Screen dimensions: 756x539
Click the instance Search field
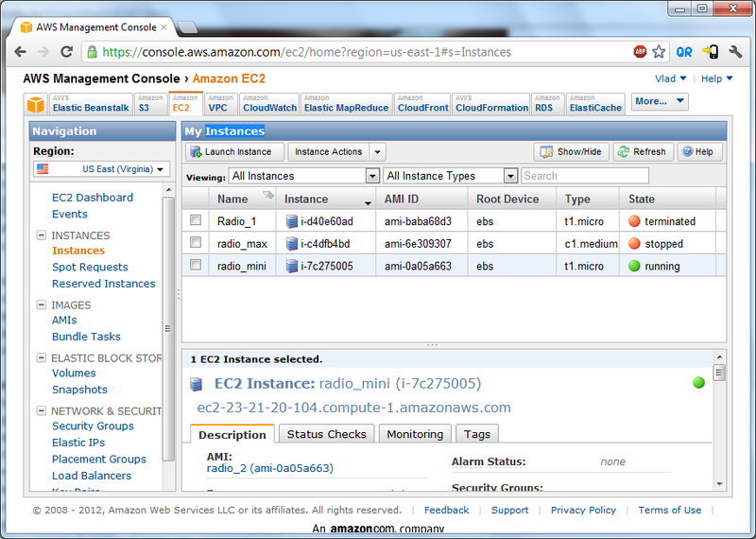[585, 176]
